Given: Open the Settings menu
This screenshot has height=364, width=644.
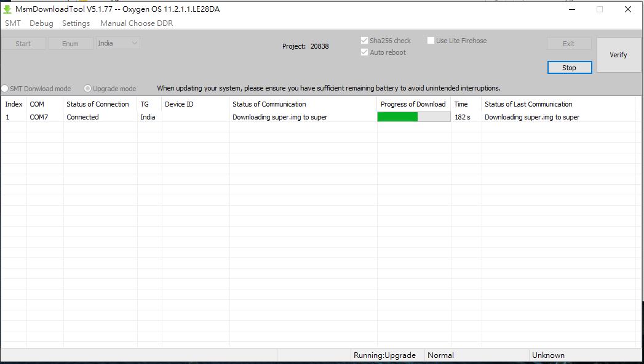Looking at the screenshot, I should (76, 23).
